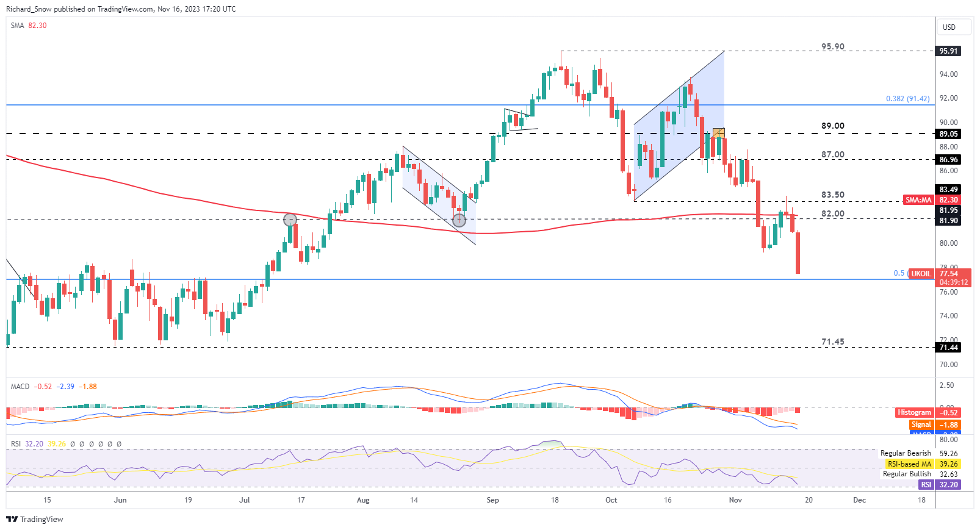
Task: Select the gray circle marker near July 17
Action: coord(290,220)
